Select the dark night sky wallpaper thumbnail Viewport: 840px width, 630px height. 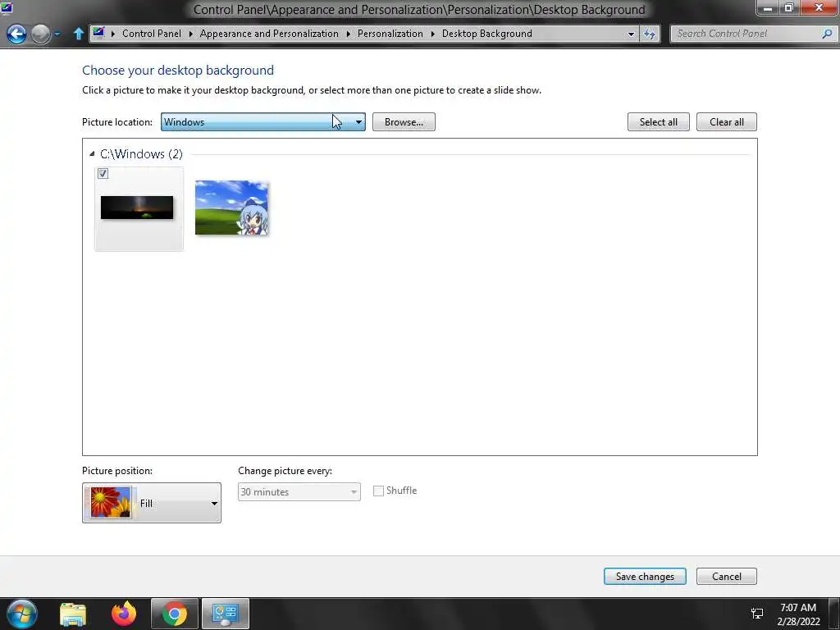coord(137,208)
